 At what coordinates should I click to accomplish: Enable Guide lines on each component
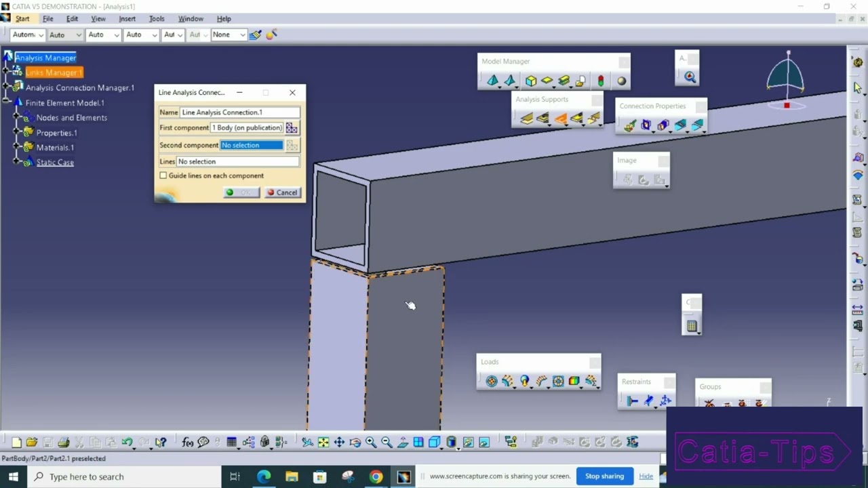point(163,176)
